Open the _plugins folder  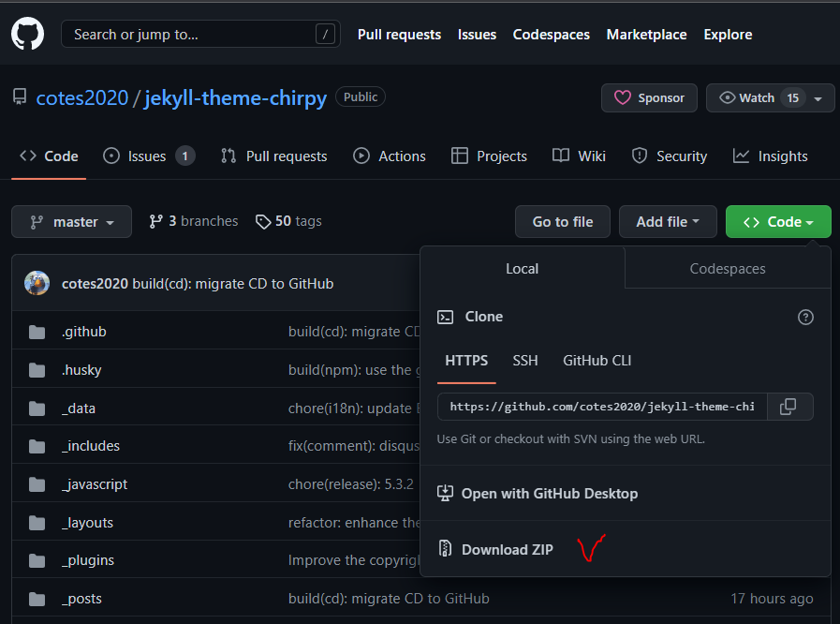[x=88, y=560]
